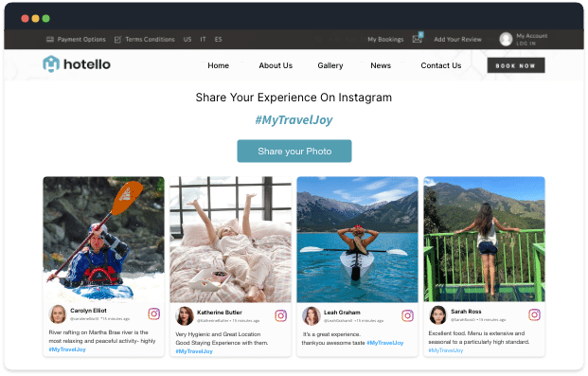Screen dimensions: 588x376
Task: Click the Payment Options card icon
Action: [x=50, y=40]
